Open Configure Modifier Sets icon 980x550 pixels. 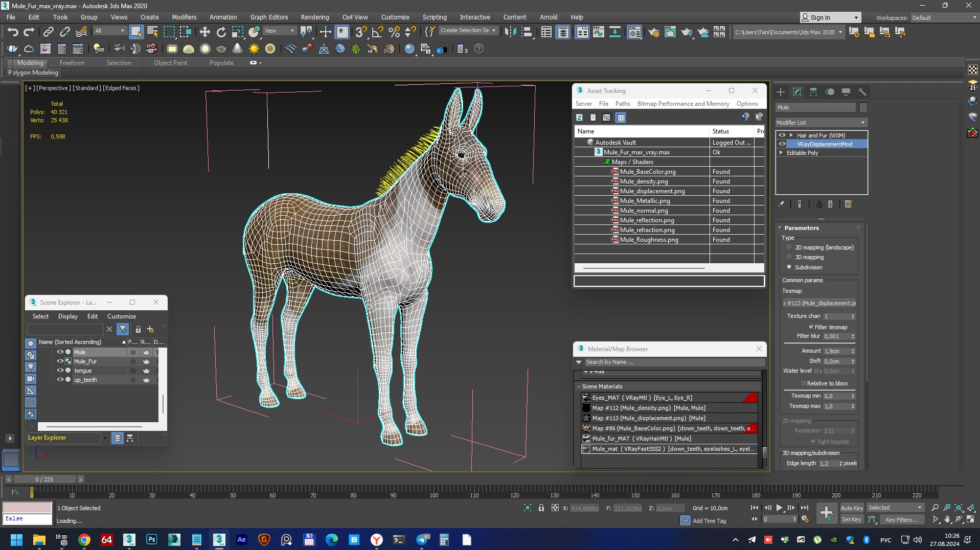pos(848,204)
